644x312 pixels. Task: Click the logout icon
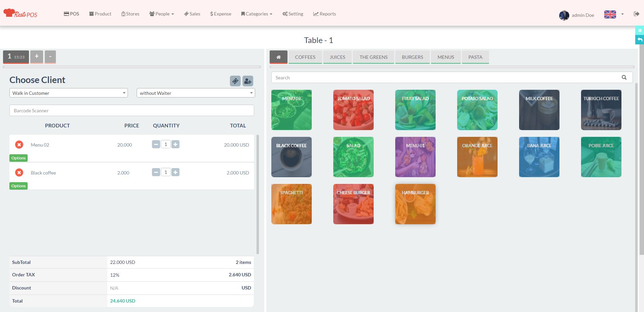point(636,14)
